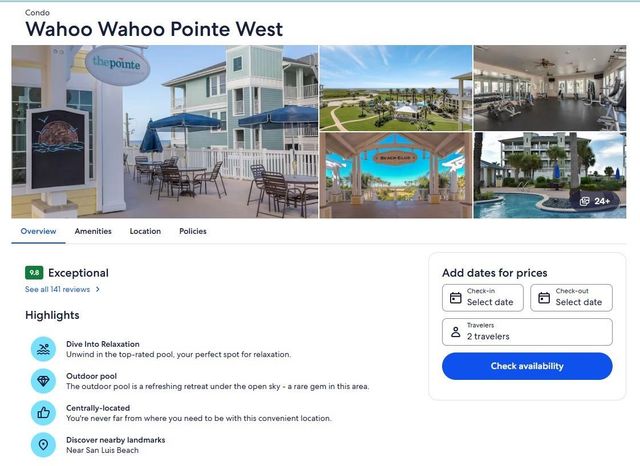
Task: Click the swimming pool highlight icon
Action: coord(43,349)
